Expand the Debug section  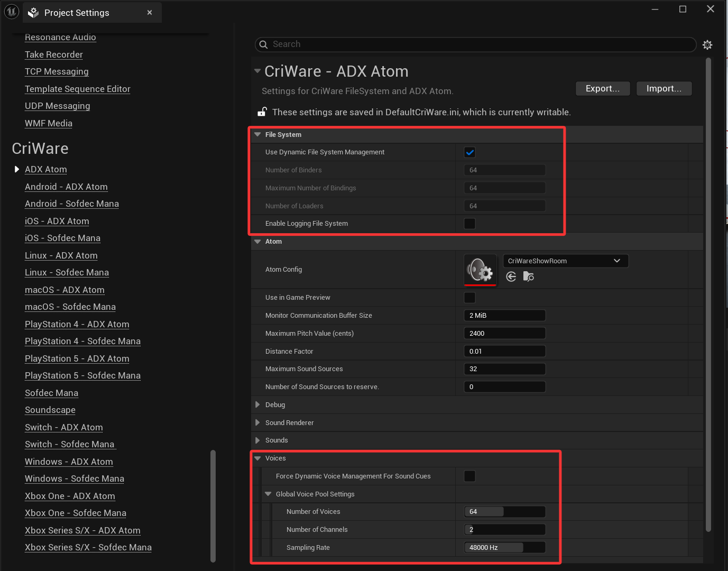pos(257,404)
